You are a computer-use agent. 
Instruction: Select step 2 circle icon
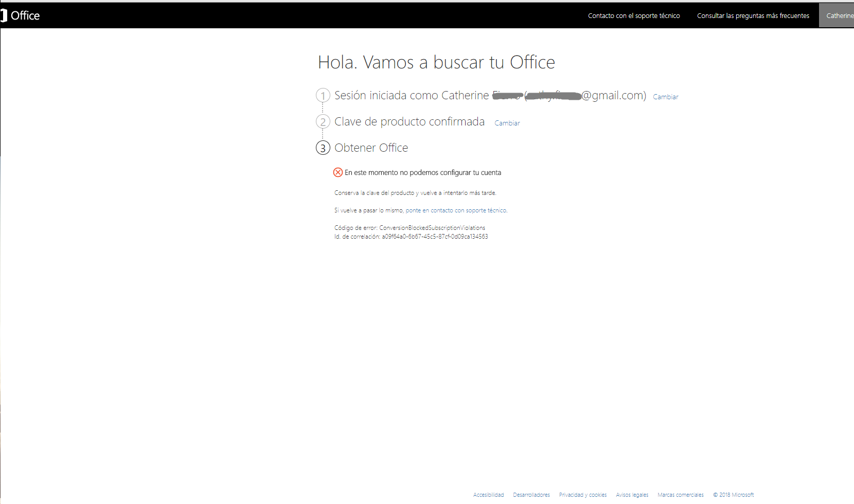coord(323,121)
